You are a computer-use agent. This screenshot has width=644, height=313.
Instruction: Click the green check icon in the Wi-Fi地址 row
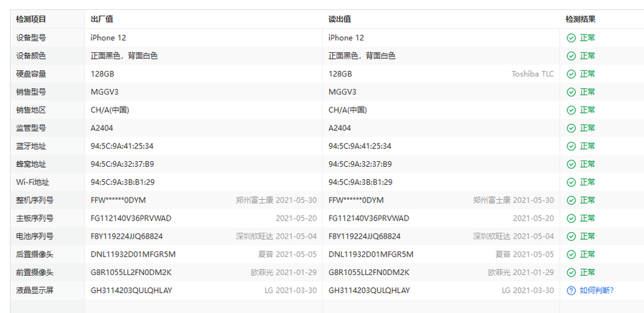point(571,182)
